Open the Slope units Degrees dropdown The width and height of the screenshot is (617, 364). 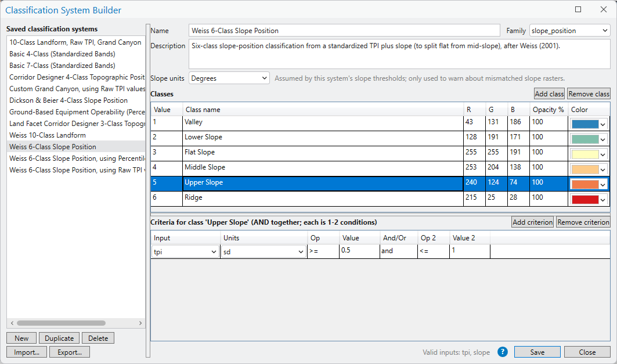[229, 78]
